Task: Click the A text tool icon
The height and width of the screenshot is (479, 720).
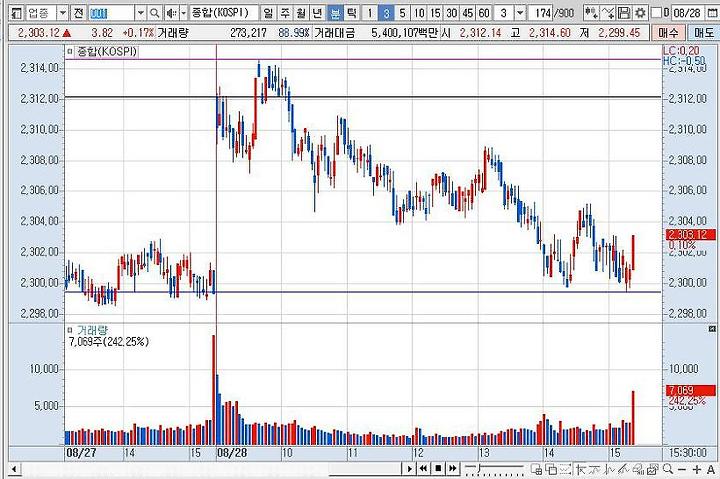Action: 711,469
